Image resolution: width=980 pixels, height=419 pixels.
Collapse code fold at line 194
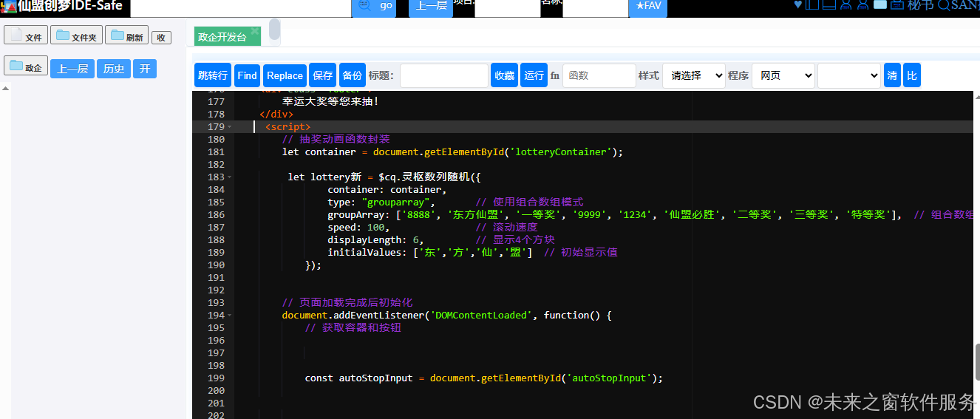[230, 316]
